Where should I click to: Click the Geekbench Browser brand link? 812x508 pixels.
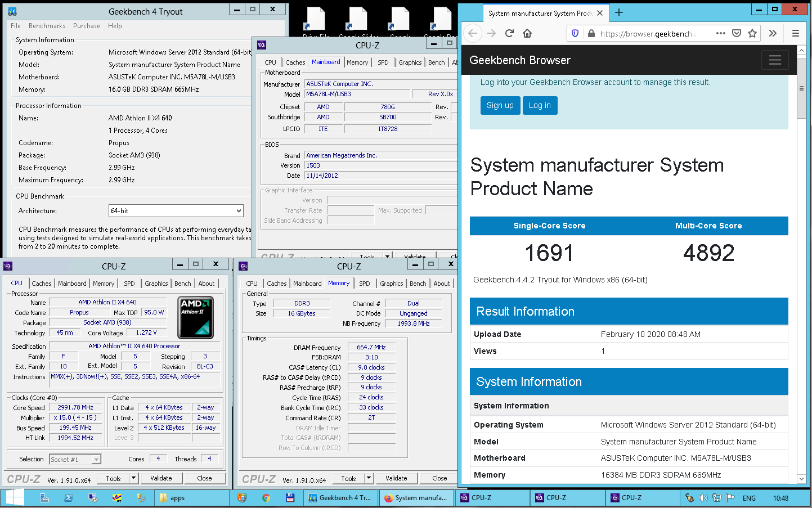point(519,60)
